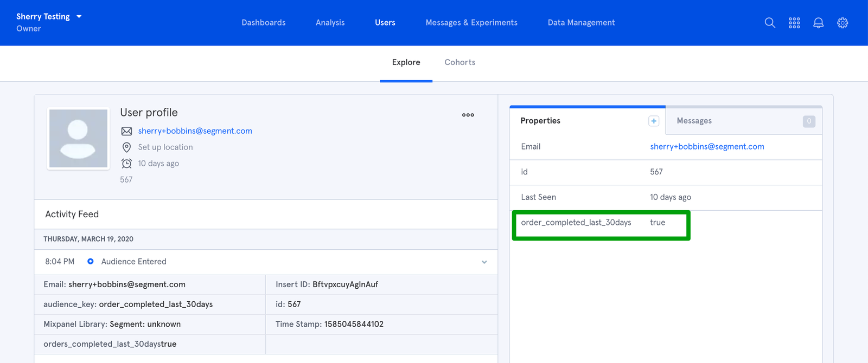The height and width of the screenshot is (363, 868).
Task: Click the notifications bell icon
Action: (x=818, y=23)
